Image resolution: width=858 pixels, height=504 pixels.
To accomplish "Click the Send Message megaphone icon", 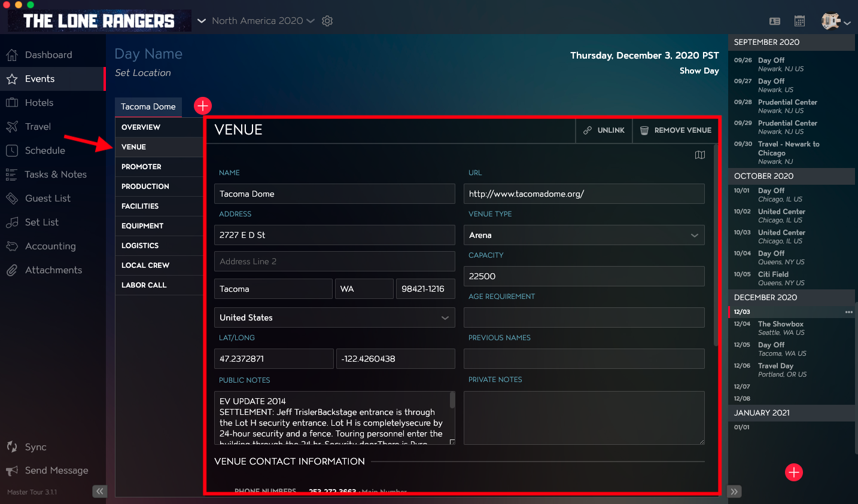I will click(x=12, y=471).
